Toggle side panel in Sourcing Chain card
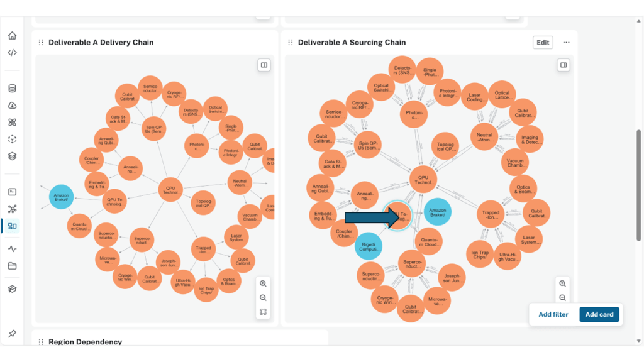644x362 pixels. (563, 65)
